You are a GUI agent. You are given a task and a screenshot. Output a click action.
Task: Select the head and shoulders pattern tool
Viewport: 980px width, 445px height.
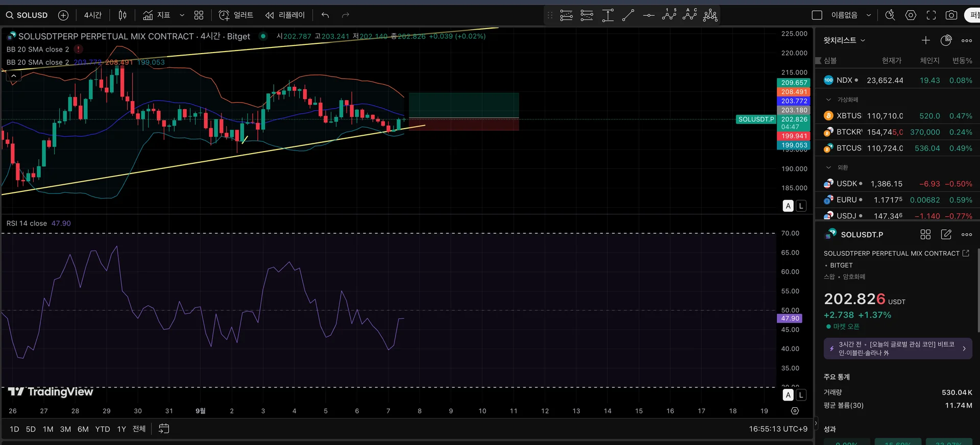pyautogui.click(x=710, y=15)
